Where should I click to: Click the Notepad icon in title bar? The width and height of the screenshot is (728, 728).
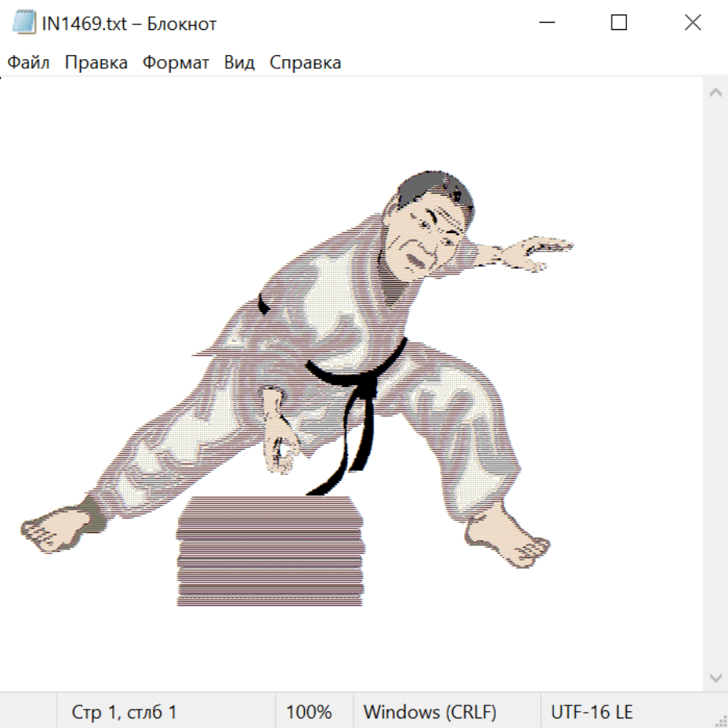click(x=23, y=23)
